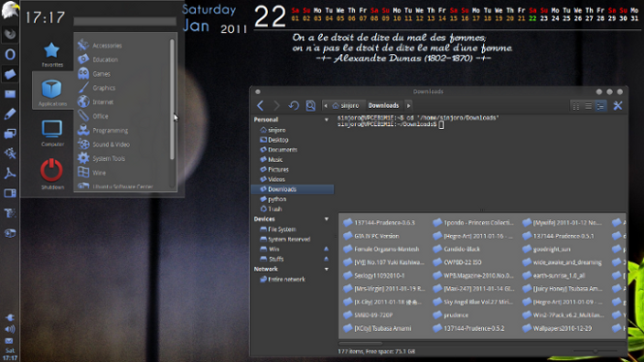Click the Reload icon in file manager
This screenshot has width=644, height=362.
pyautogui.click(x=294, y=105)
